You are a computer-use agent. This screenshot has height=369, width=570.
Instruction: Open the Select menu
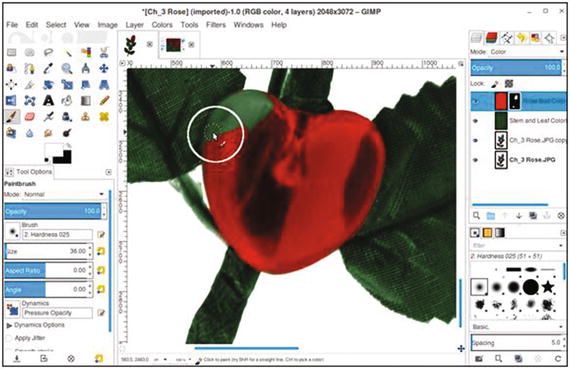(56, 25)
